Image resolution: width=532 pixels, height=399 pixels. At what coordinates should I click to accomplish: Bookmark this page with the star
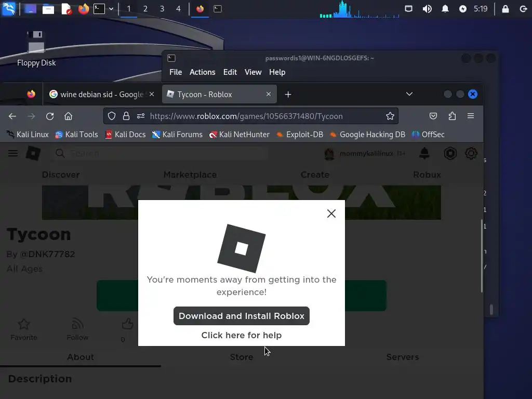pyautogui.click(x=390, y=116)
